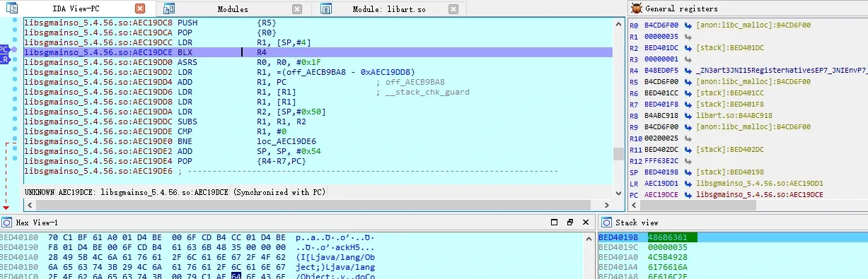Click the jump arrow beside R3 register

(688, 59)
